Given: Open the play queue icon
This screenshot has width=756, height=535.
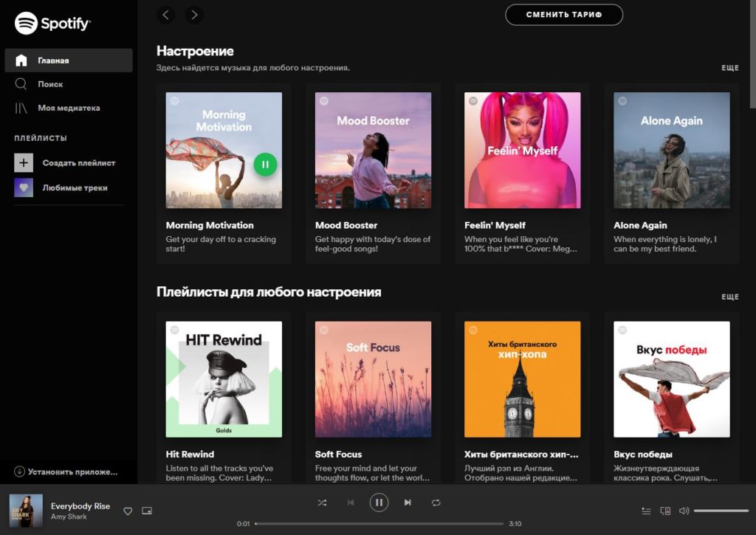Looking at the screenshot, I should click(x=647, y=511).
